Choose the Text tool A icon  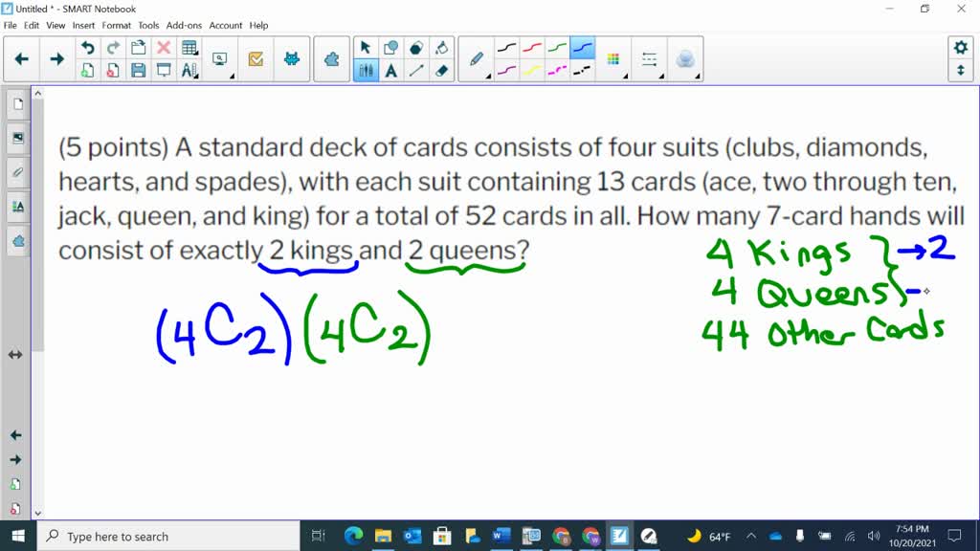(x=391, y=71)
